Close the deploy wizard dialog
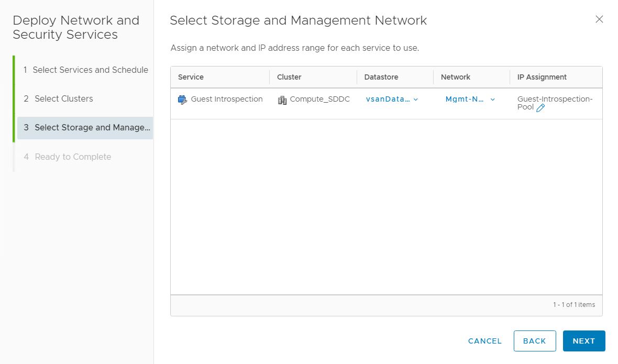Screen dimensions: 618x364 click(x=599, y=19)
